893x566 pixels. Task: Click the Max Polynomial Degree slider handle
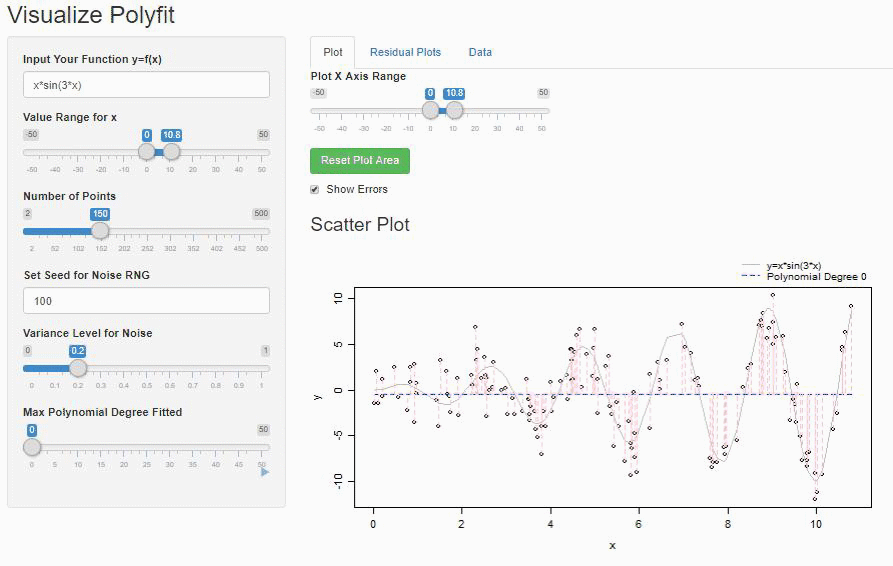click(32, 447)
